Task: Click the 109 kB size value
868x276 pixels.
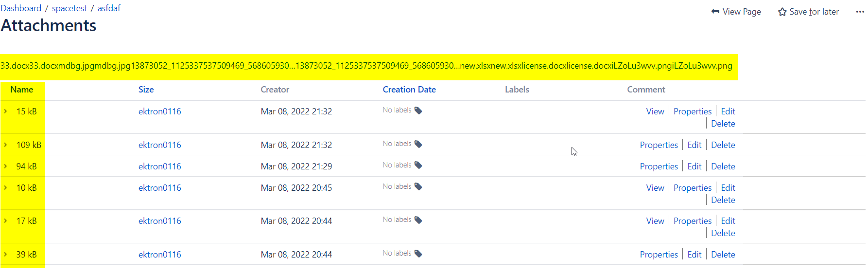Action: tap(29, 145)
